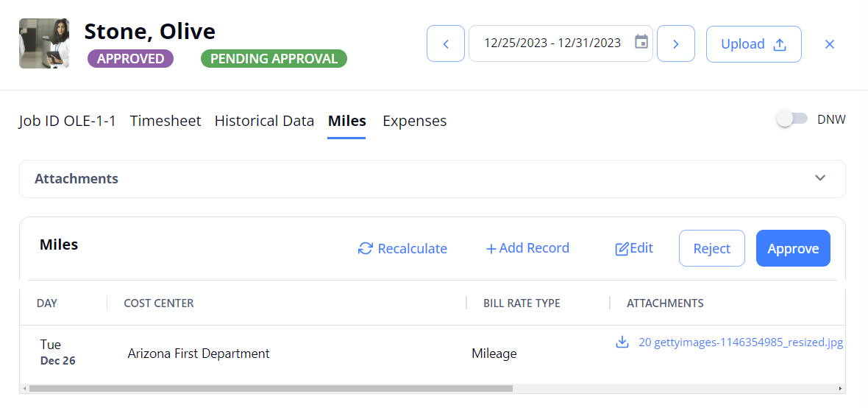Go to previous week with left arrow
The width and height of the screenshot is (868, 408).
pyautogui.click(x=446, y=43)
